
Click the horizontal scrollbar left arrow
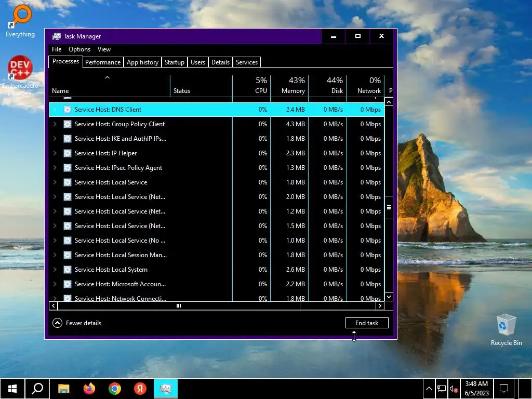[54, 305]
